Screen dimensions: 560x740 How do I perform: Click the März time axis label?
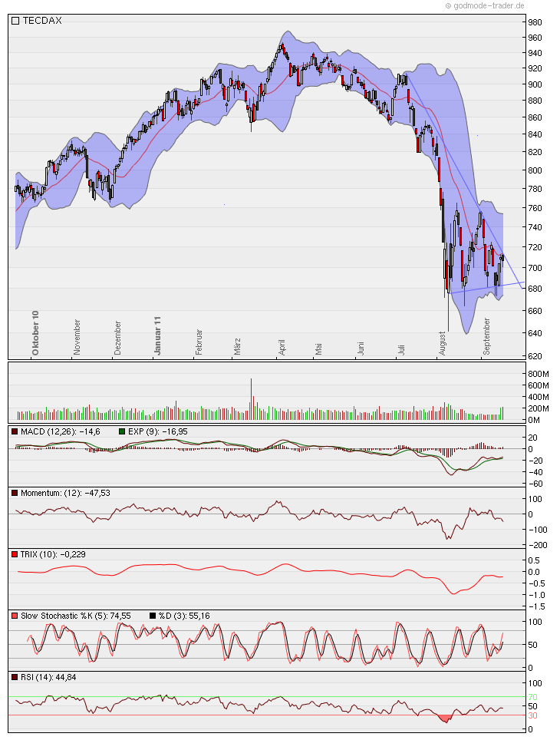(237, 346)
